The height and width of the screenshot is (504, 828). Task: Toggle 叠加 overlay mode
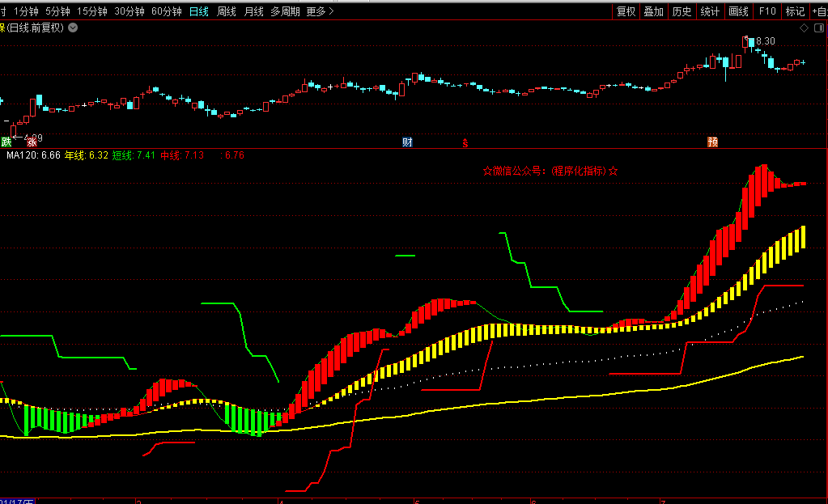653,11
